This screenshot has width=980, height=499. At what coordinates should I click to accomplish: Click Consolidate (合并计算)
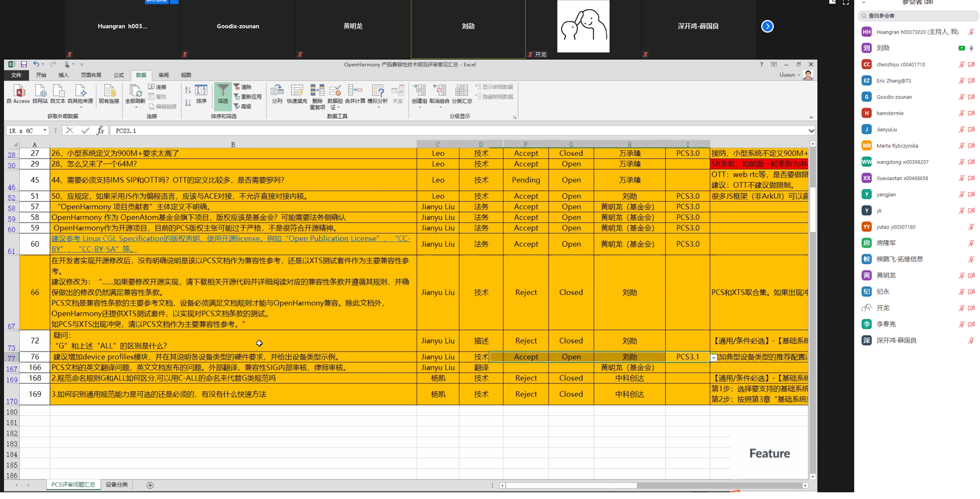(x=355, y=95)
